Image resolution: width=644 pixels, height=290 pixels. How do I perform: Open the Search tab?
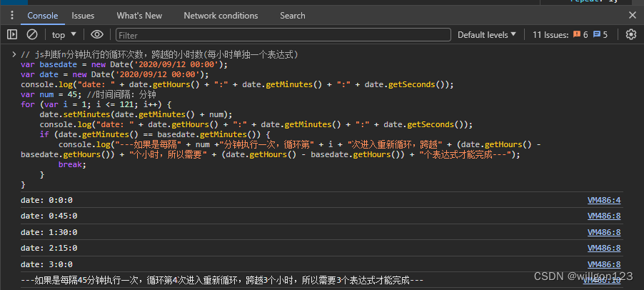tap(293, 16)
